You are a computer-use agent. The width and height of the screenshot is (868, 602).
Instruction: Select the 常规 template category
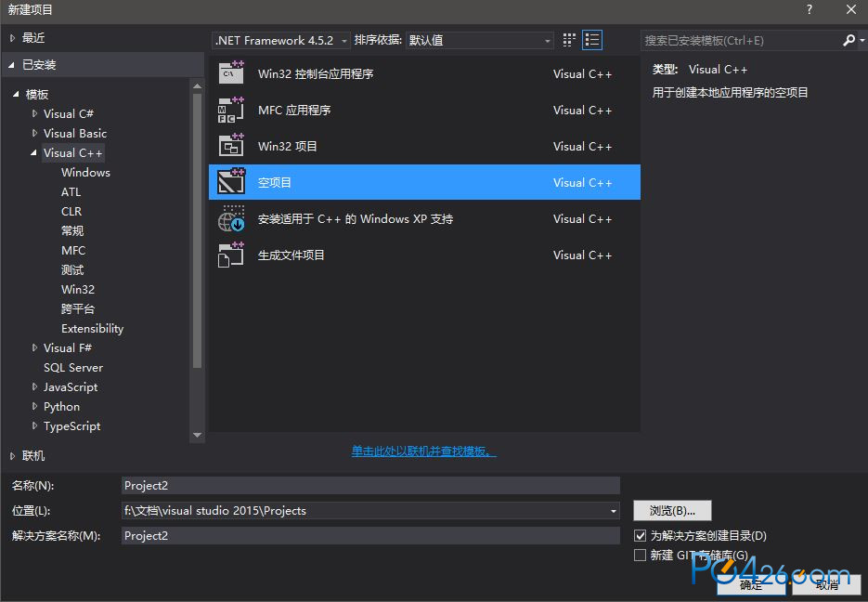(72, 231)
